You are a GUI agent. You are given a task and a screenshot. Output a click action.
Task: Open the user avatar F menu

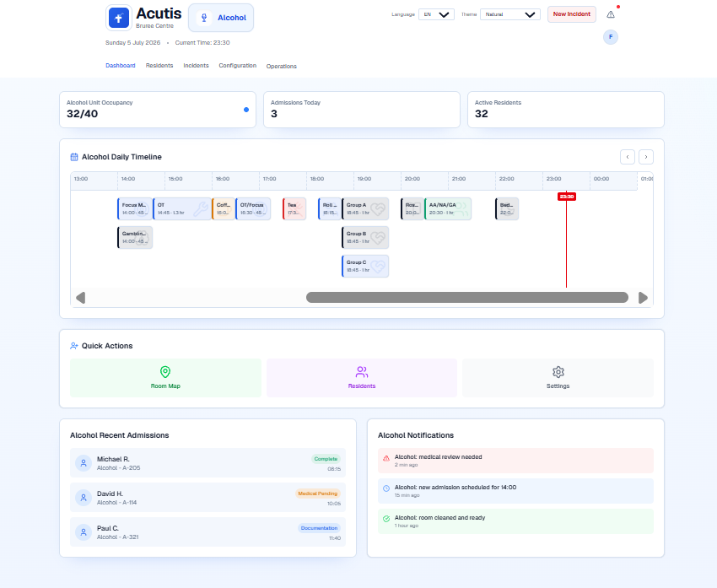tap(611, 37)
